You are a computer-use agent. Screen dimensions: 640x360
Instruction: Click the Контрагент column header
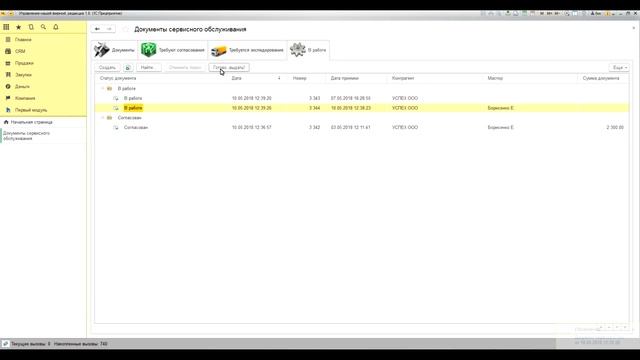pyautogui.click(x=403, y=78)
